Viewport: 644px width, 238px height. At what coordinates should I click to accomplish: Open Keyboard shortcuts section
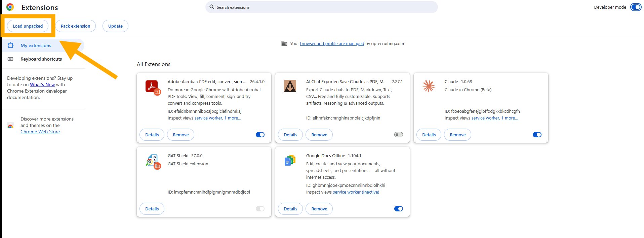pyautogui.click(x=43, y=59)
